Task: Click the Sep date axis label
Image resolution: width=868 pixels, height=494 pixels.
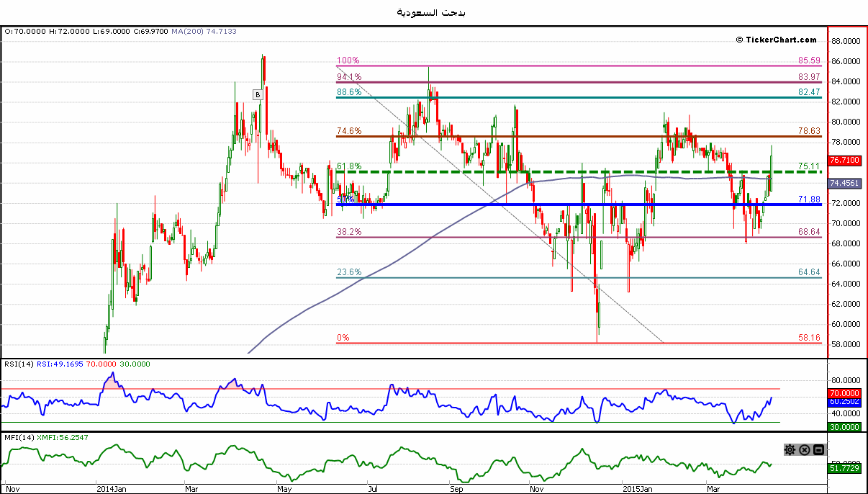Action: coord(457,488)
